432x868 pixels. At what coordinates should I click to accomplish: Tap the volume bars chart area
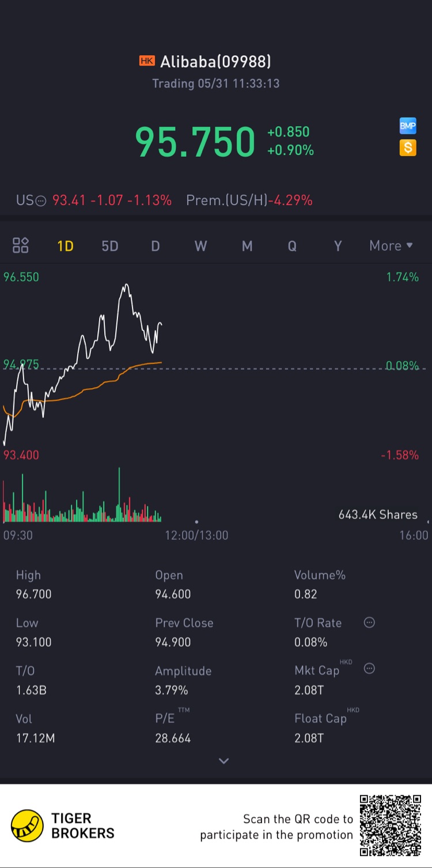[x=82, y=495]
